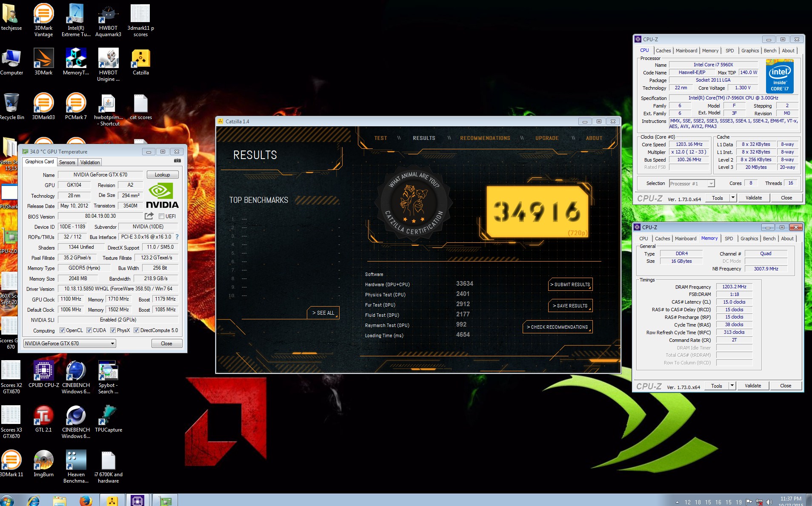Open Internet Explorer from the taskbar

tap(33, 500)
